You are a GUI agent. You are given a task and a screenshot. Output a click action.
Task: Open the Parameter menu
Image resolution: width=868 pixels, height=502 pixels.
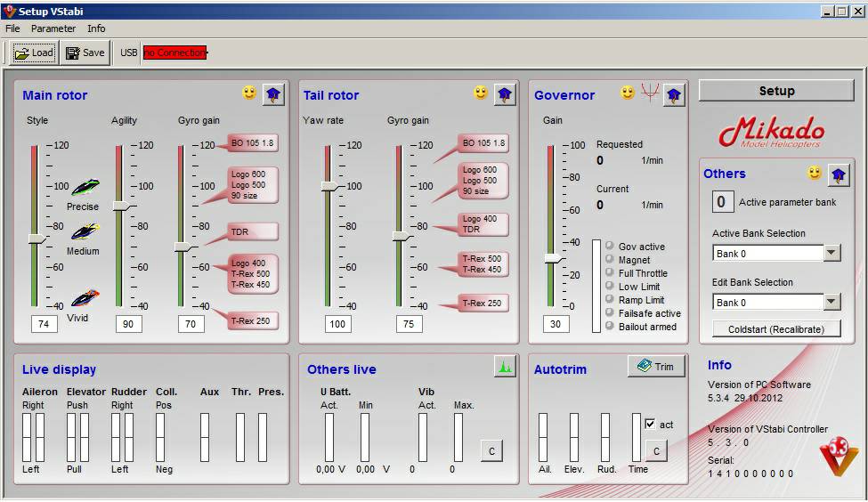tap(53, 28)
